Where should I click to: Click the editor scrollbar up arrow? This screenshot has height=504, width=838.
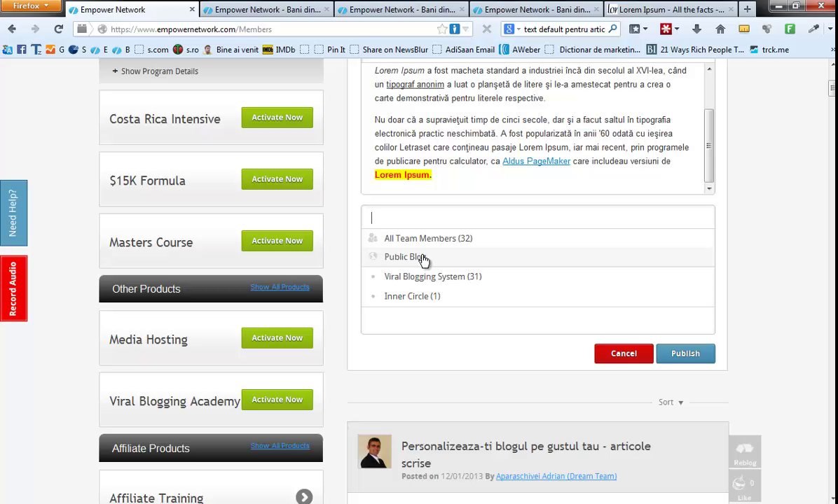point(709,69)
